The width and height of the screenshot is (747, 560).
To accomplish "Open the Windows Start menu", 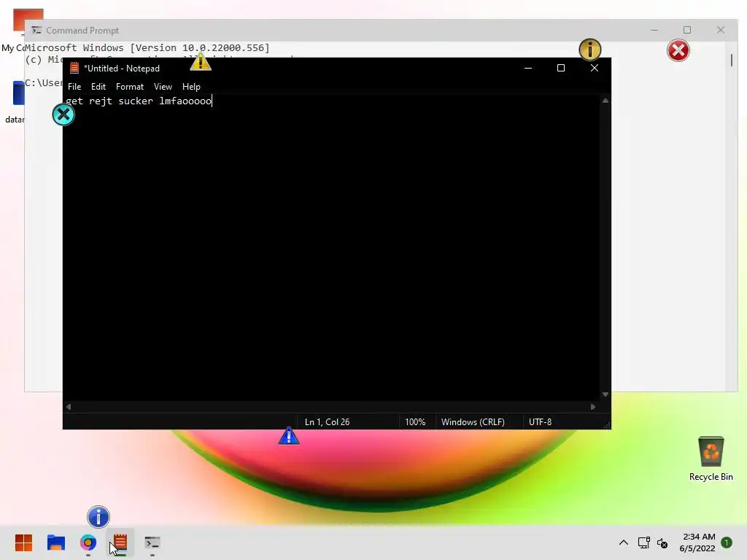I will 23,542.
